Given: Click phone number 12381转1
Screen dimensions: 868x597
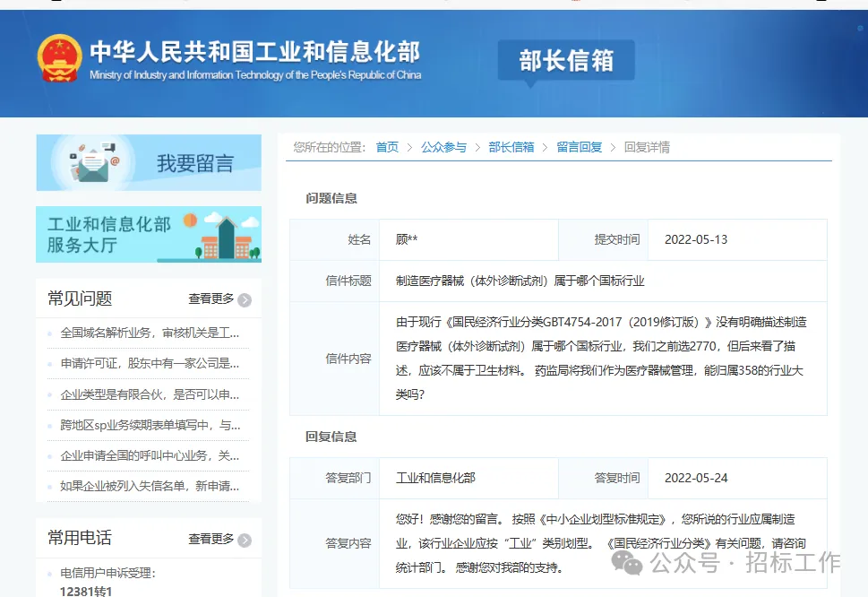Looking at the screenshot, I should tap(86, 592).
